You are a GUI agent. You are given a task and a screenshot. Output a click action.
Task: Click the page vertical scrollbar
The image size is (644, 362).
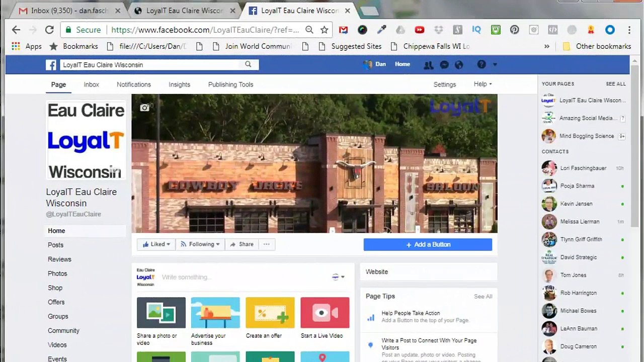634,146
